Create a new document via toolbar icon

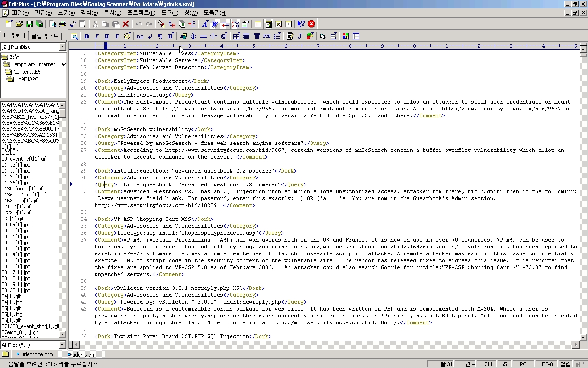coord(9,24)
